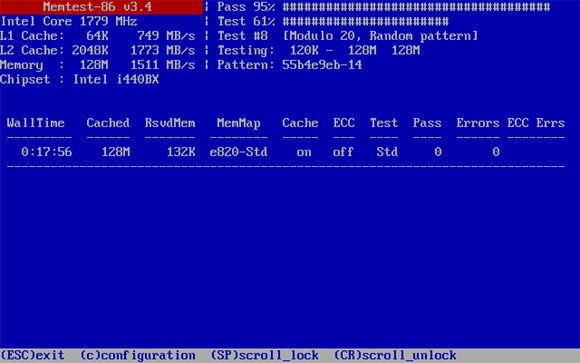This screenshot has height=363, width=580.
Task: Select the e820-Std MemMap value
Action: click(x=239, y=152)
